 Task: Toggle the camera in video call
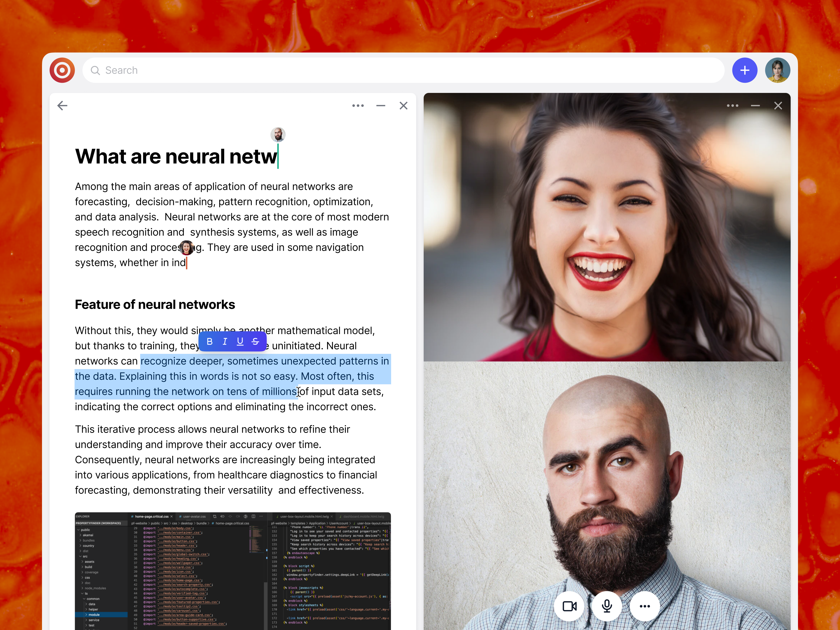(569, 606)
